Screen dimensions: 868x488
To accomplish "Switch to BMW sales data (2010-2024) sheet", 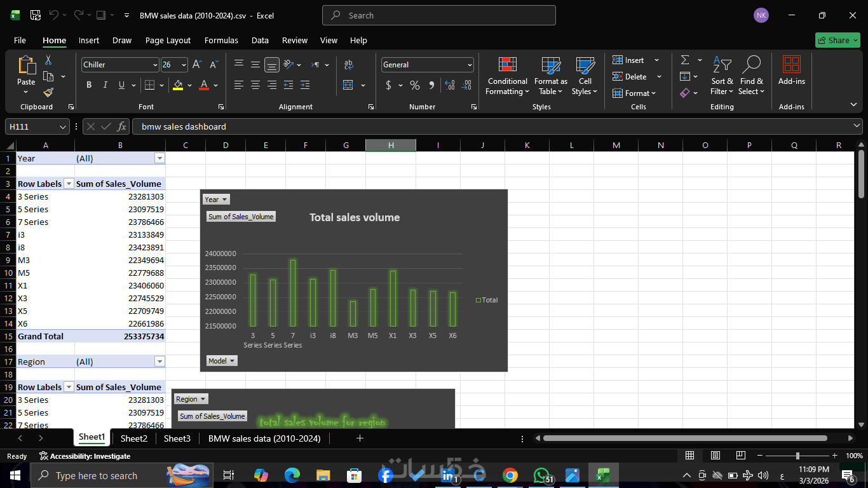I will click(264, 438).
